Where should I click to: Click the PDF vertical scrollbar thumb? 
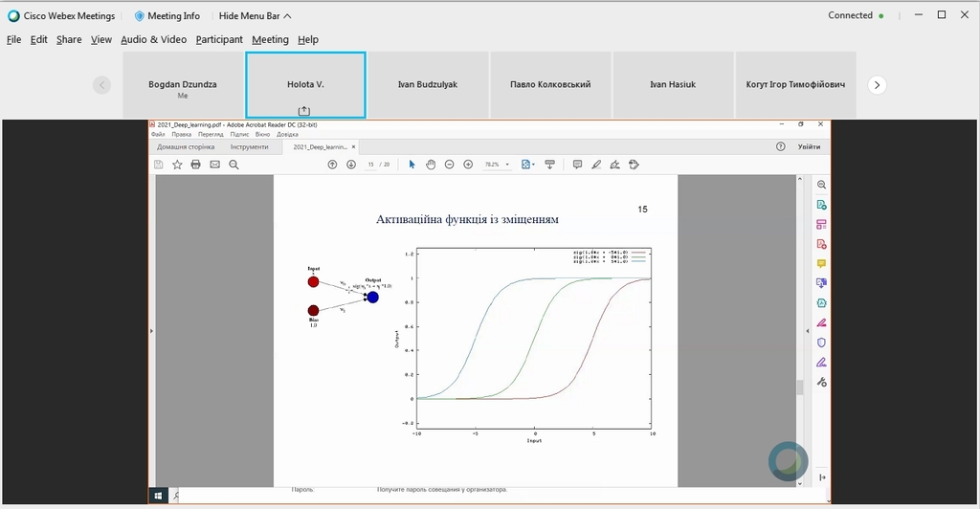click(800, 387)
